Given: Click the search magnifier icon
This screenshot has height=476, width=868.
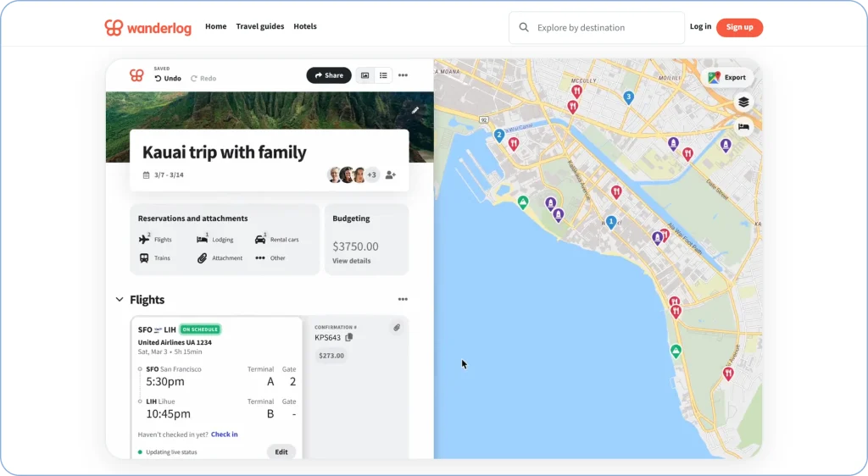Looking at the screenshot, I should pyautogui.click(x=524, y=27).
